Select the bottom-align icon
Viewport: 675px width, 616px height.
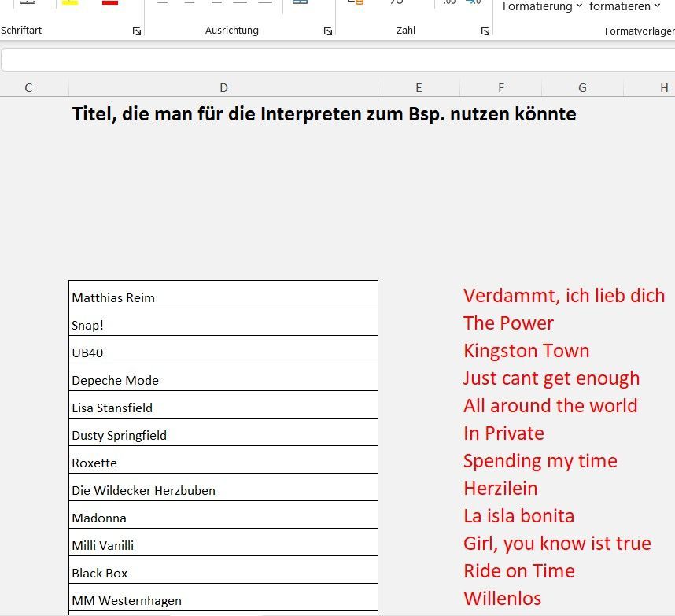(216, 1)
